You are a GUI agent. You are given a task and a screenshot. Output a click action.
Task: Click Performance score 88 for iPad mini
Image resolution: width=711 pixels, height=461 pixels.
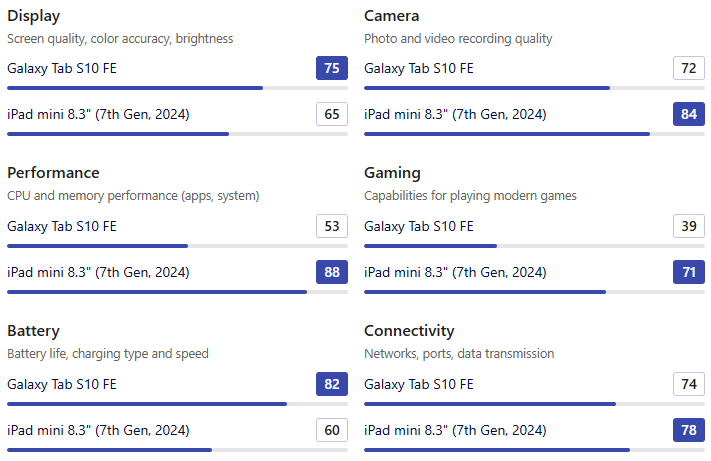tap(332, 272)
